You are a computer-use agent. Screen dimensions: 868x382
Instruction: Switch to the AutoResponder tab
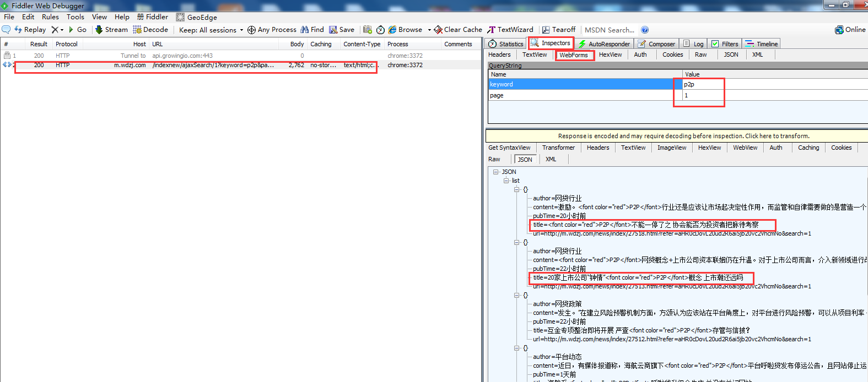coord(604,44)
